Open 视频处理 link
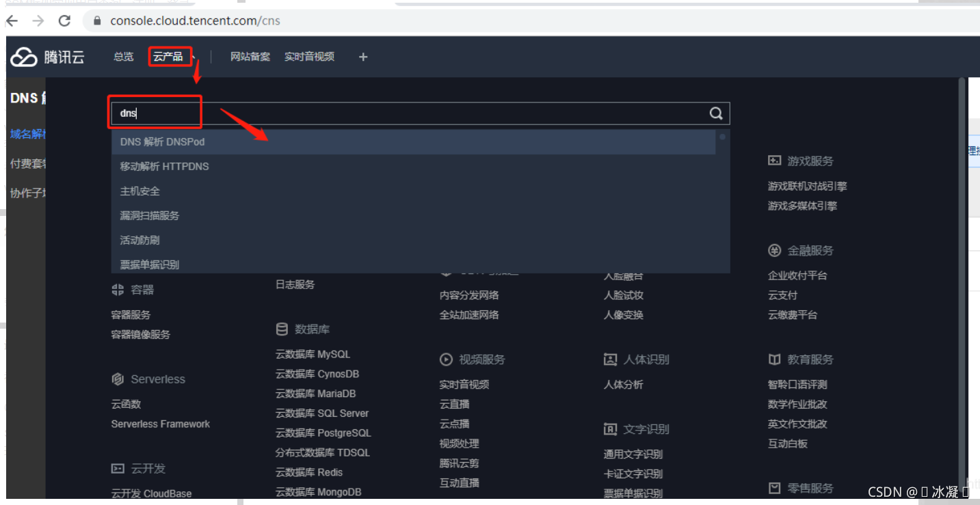Viewport: 980px width, 505px height. click(459, 444)
